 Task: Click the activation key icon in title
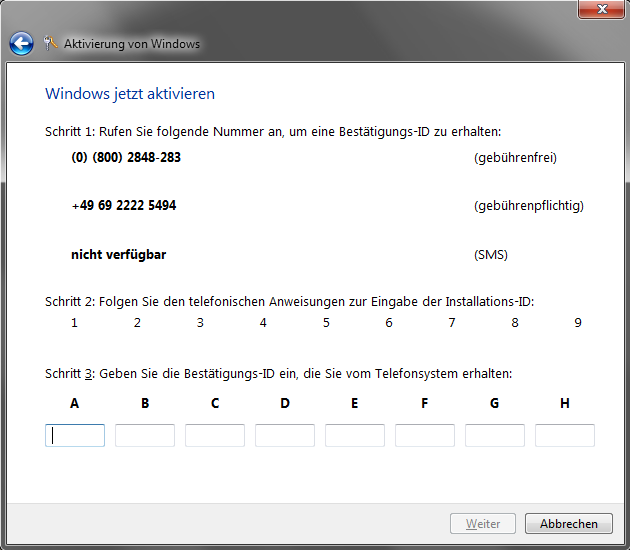point(50,43)
